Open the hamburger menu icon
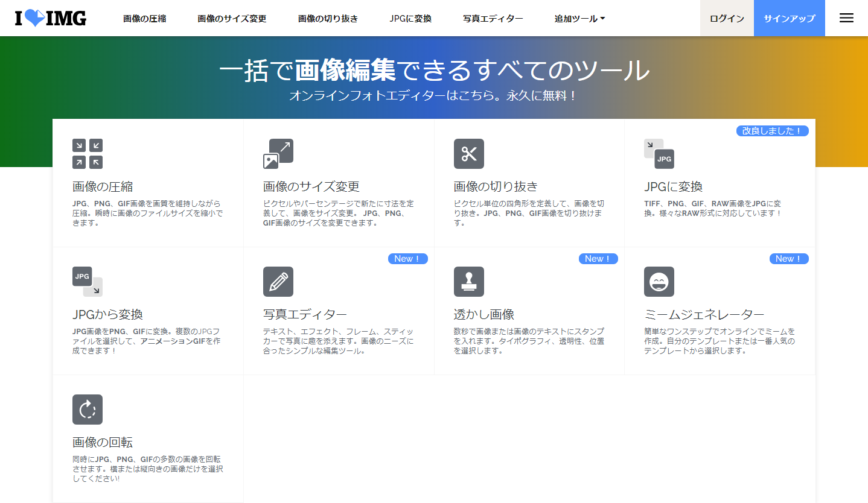 coord(846,18)
